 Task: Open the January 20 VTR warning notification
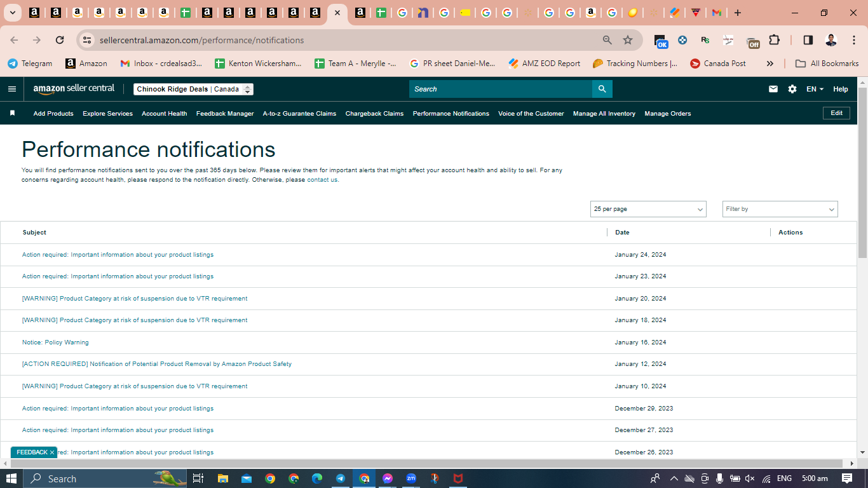[x=135, y=299]
